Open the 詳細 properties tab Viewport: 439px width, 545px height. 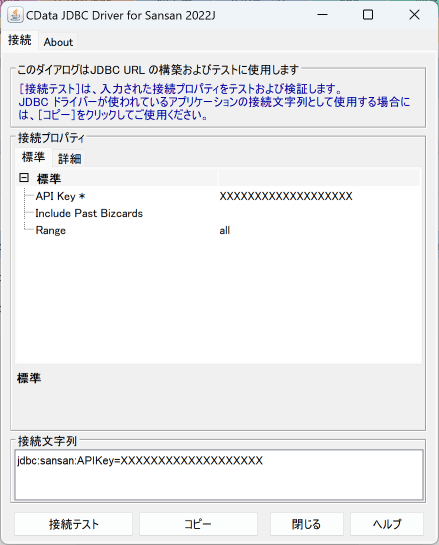click(x=69, y=158)
